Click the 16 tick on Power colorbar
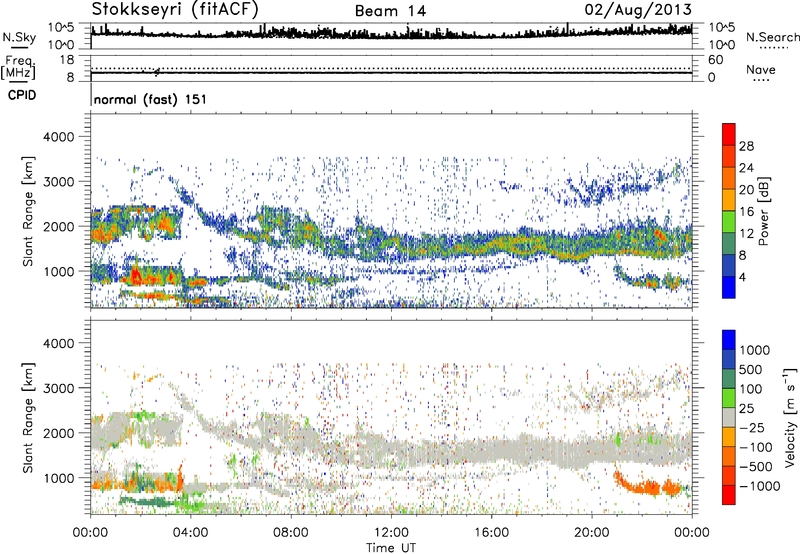The image size is (800, 554). click(746, 211)
